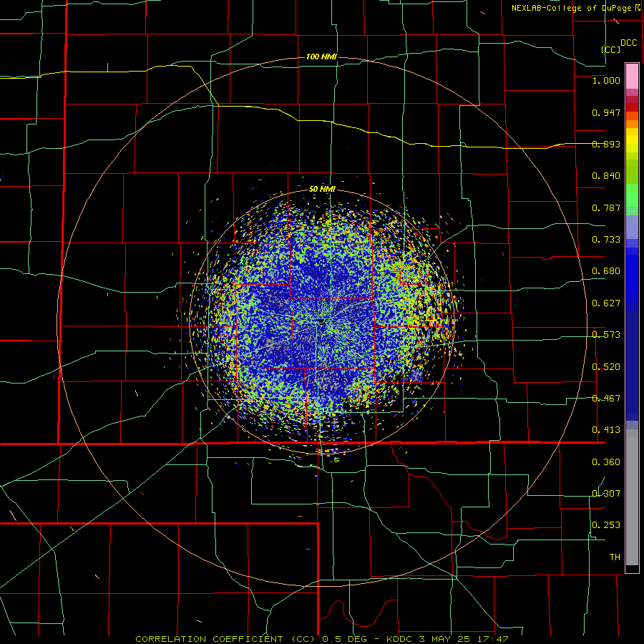Click the 0.733 value on the color scale
This screenshot has width=644, height=644.
pyautogui.click(x=606, y=240)
